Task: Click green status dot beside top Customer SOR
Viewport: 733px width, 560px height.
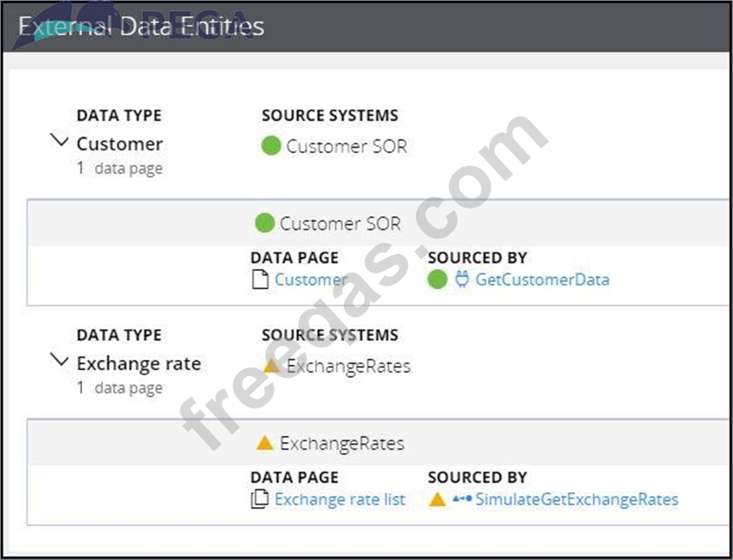Action: 271,146
